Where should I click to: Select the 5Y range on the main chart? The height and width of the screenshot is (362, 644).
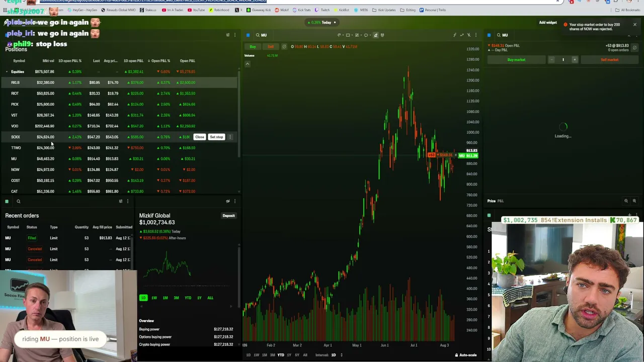coord(297,355)
